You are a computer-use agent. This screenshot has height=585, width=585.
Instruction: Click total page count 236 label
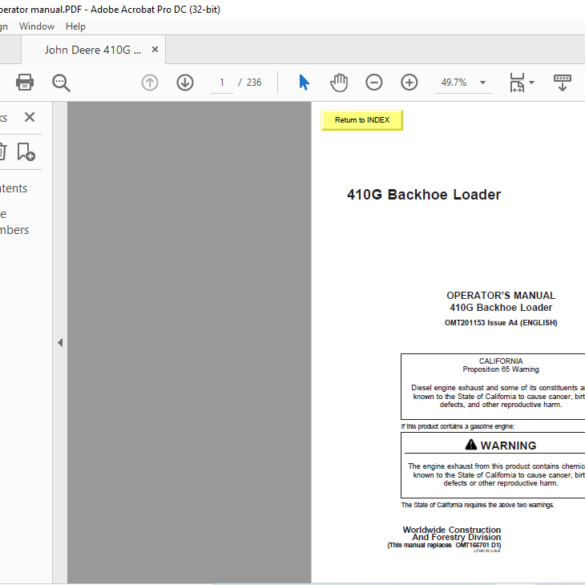(x=254, y=82)
